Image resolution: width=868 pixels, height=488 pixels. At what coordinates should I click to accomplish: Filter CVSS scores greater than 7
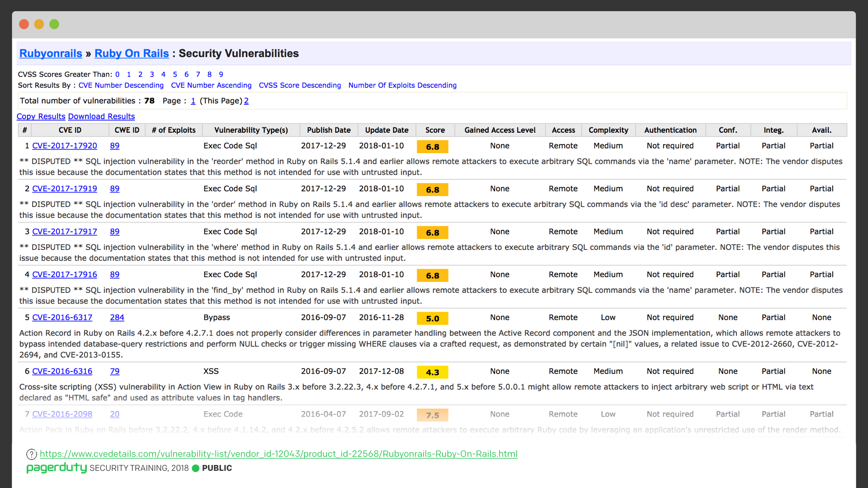(x=198, y=75)
